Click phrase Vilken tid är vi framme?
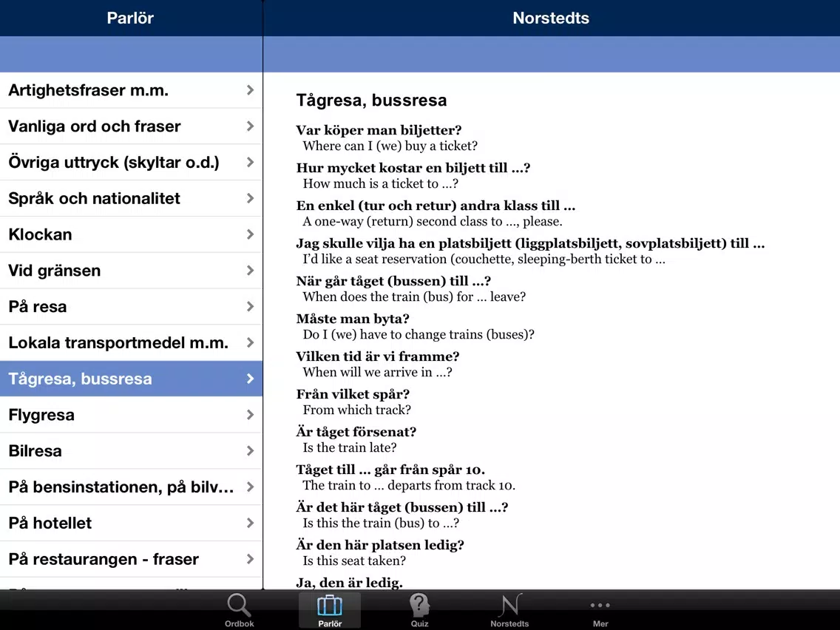840x630 pixels. 378,356
